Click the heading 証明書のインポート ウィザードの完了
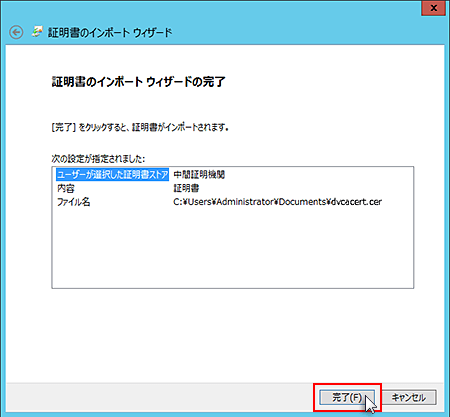The width and height of the screenshot is (450, 417). click(139, 82)
